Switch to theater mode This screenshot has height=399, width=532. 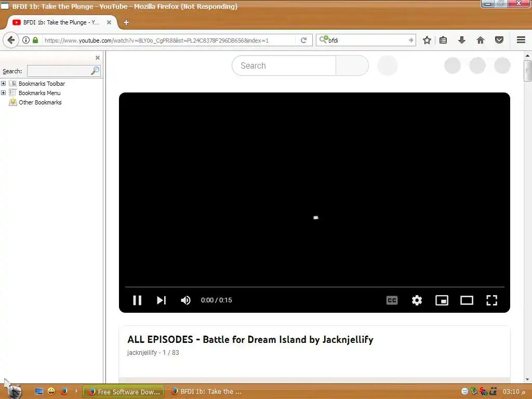(x=467, y=300)
